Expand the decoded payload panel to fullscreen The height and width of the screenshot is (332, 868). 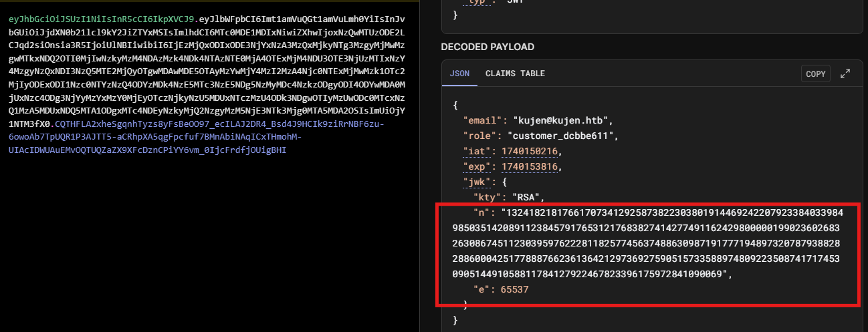coord(845,73)
